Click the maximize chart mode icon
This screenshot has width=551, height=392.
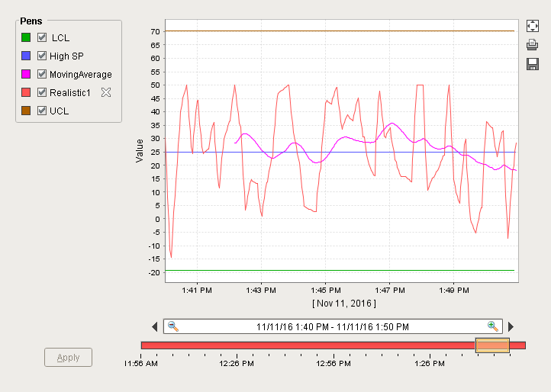(533, 26)
